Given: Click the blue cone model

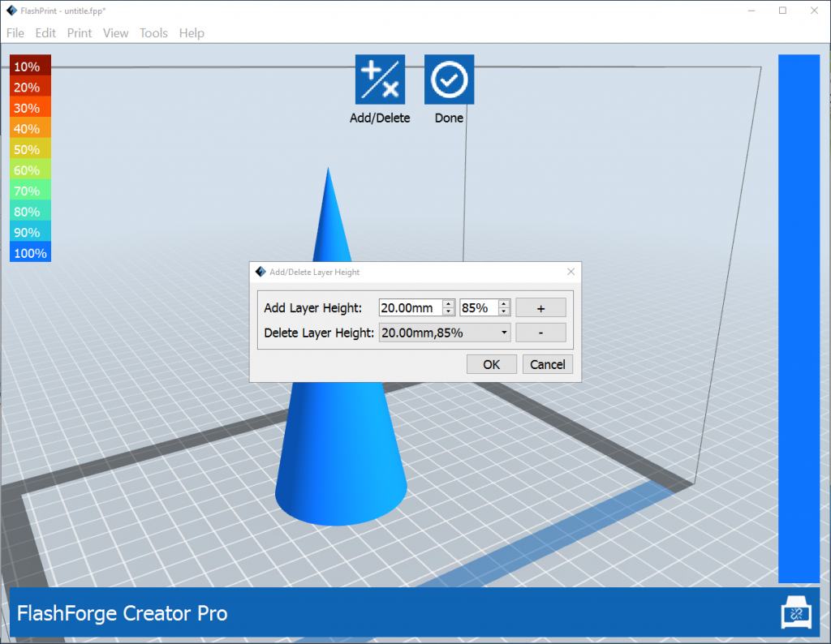Looking at the screenshot, I should pos(339,450).
